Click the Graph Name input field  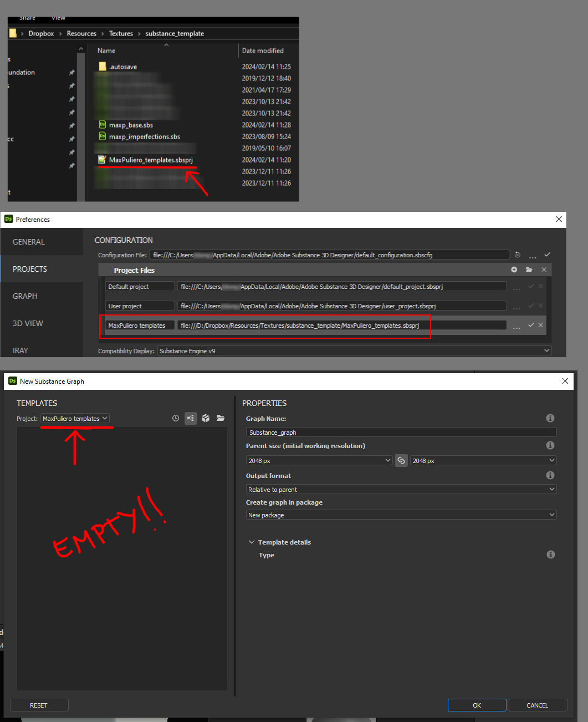[400, 432]
